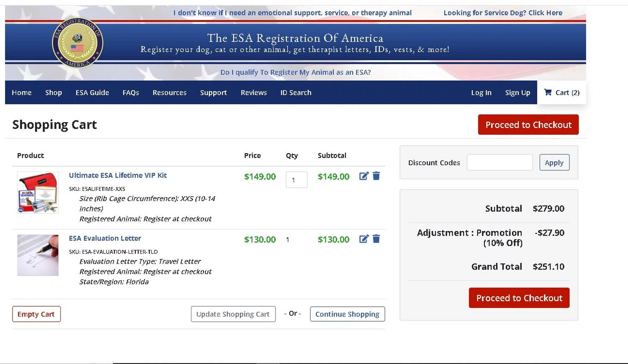View the Reviews page
This screenshot has height=364, width=628.
point(254,92)
